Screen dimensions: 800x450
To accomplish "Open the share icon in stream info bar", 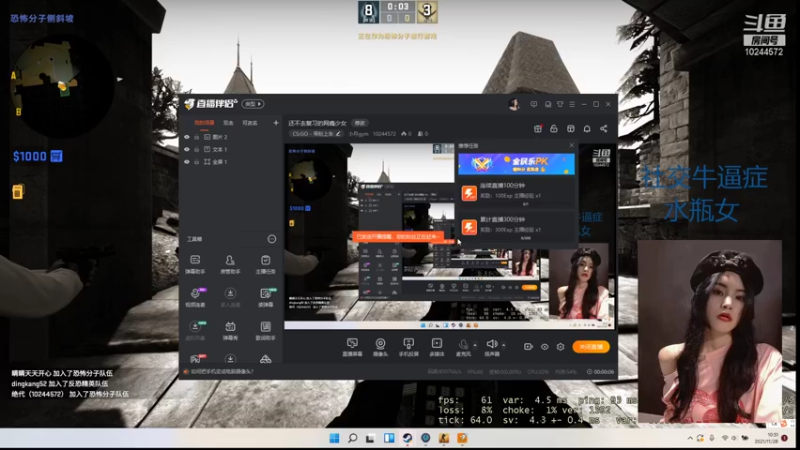I will tap(604, 129).
